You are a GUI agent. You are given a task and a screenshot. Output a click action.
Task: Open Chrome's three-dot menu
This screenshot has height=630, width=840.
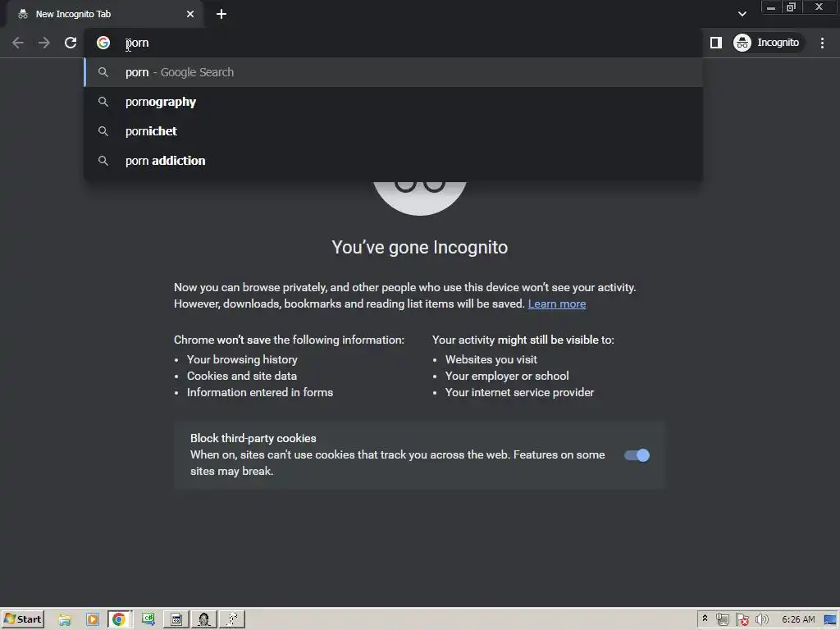pos(822,43)
